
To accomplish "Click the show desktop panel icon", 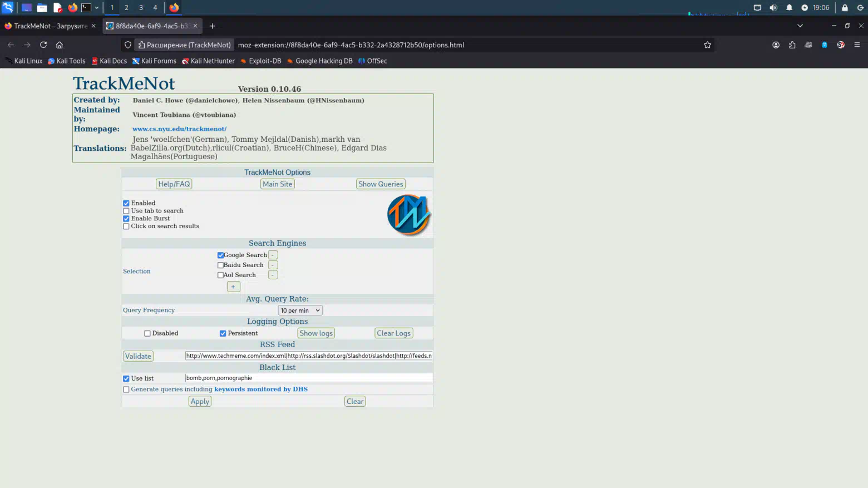I will click(x=26, y=8).
